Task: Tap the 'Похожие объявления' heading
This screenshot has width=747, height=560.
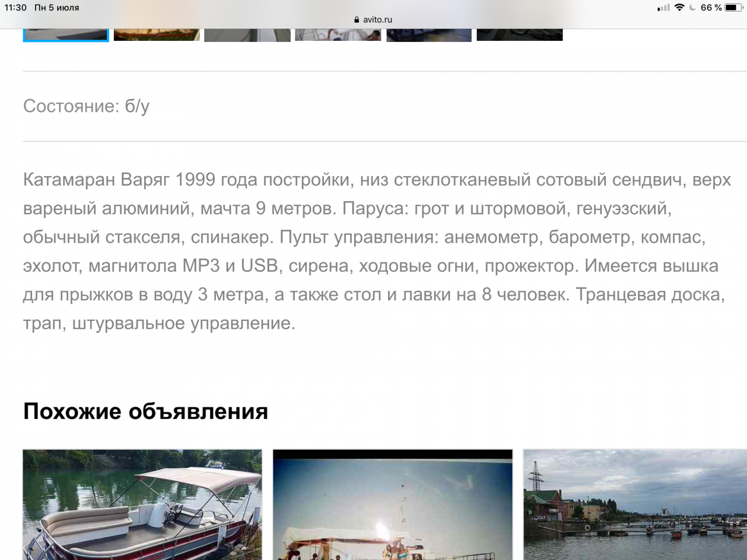Action: pyautogui.click(x=146, y=411)
